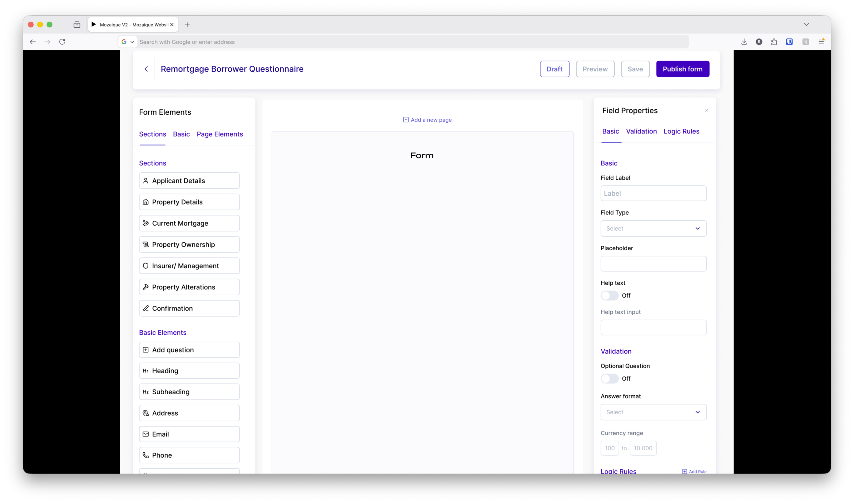Enable the Help text toggle

[x=609, y=296]
